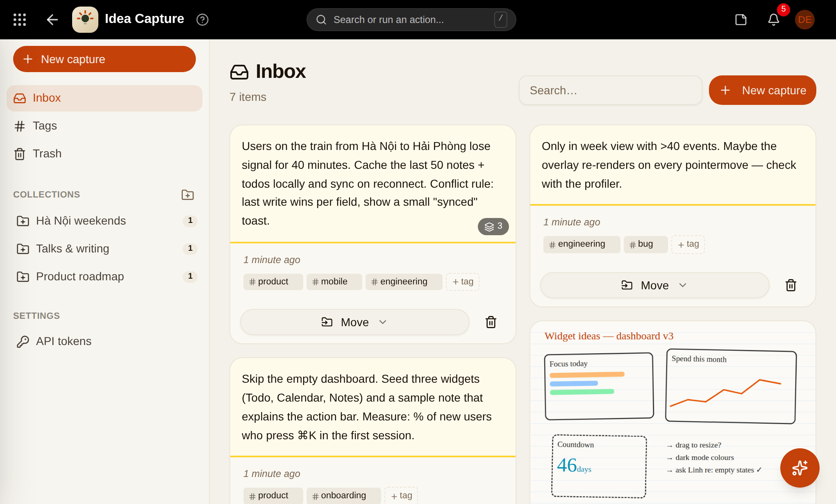Open Tags in the sidebar
Screen dimensions: 836x504
point(104,126)
